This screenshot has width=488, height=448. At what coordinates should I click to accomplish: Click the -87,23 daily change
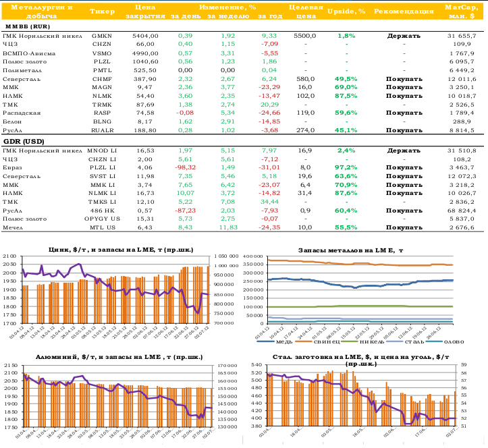185,211
